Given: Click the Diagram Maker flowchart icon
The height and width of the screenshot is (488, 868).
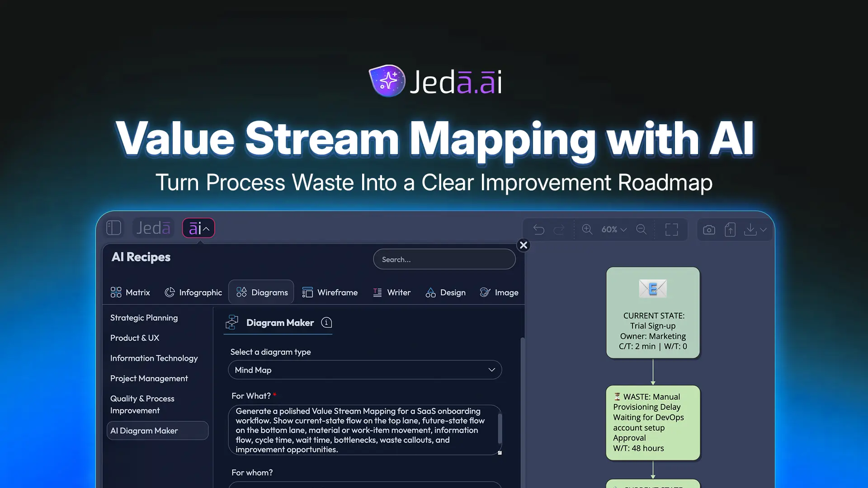Looking at the screenshot, I should (x=232, y=323).
